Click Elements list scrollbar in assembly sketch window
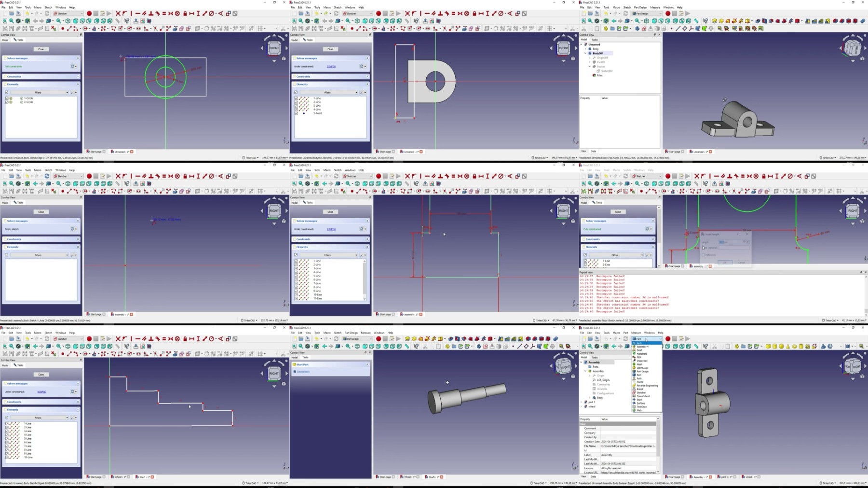Viewport: 868px width, 488px height. click(365, 279)
